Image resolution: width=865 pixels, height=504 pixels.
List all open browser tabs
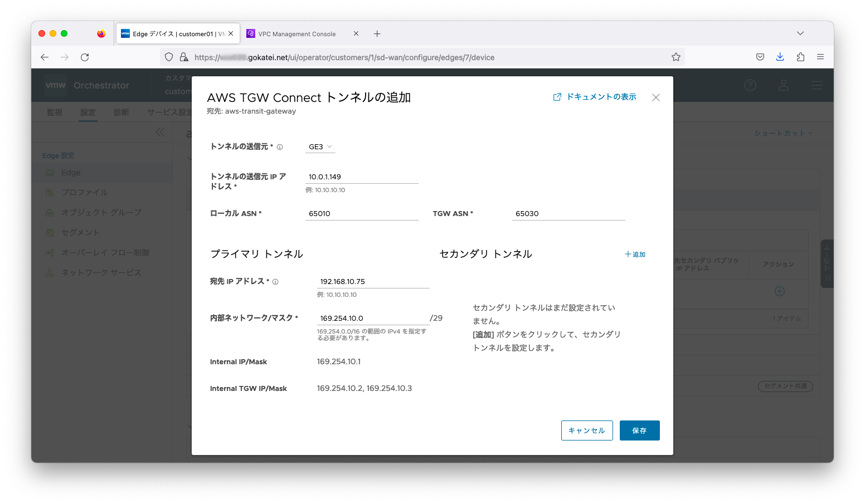pyautogui.click(x=800, y=33)
